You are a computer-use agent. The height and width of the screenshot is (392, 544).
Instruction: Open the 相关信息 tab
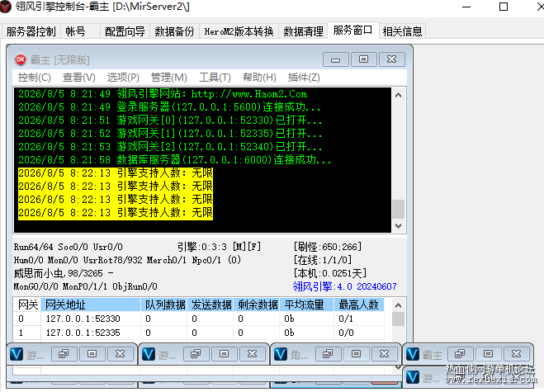(x=403, y=31)
